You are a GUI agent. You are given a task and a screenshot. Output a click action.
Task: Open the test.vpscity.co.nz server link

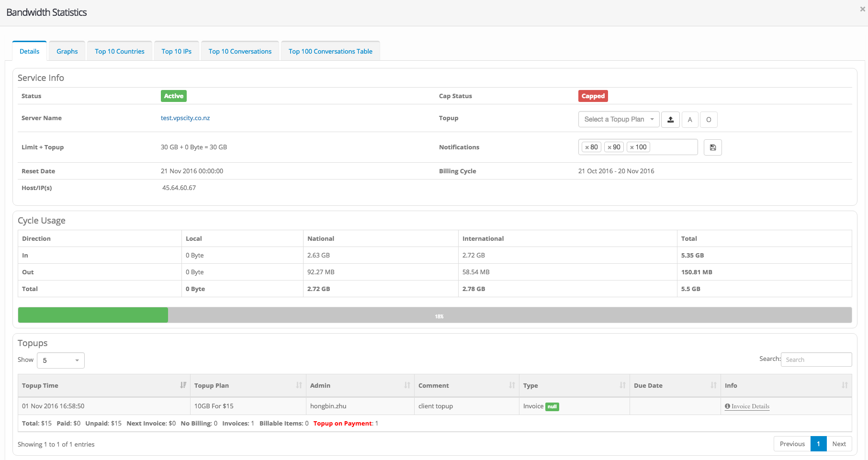point(185,118)
